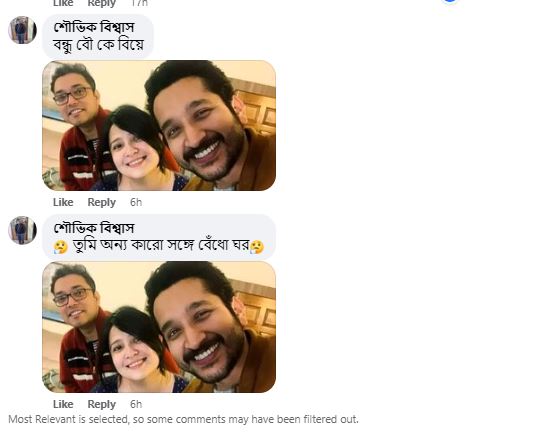Viewport: 549px width, 441px height.
Task: Click the cut-off Reply beside 17h
Action: click(x=102, y=4)
